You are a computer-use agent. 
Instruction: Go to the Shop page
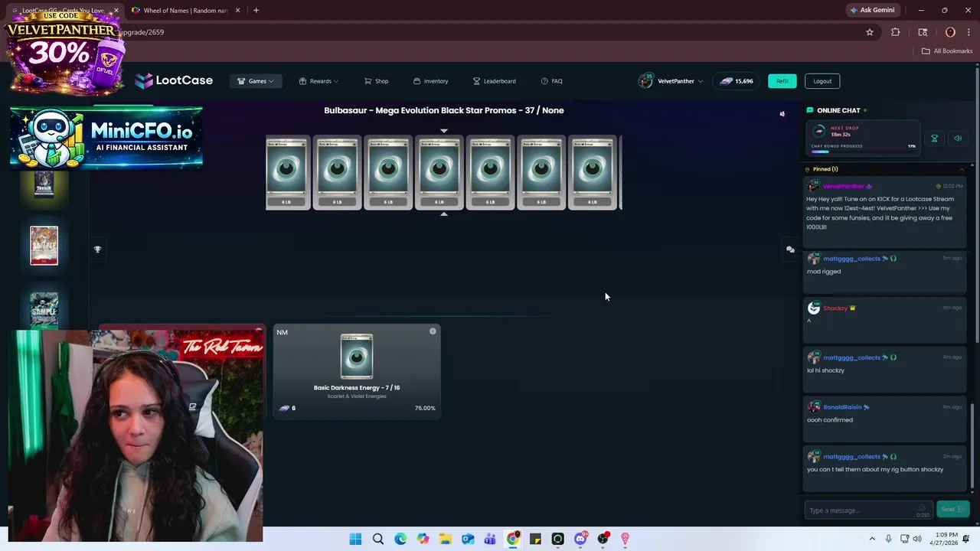[376, 81]
